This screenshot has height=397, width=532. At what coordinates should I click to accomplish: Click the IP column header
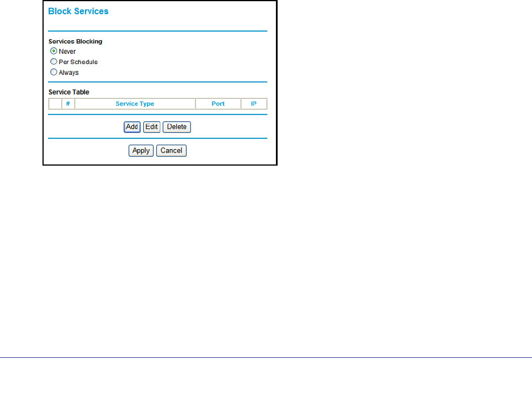[254, 104]
